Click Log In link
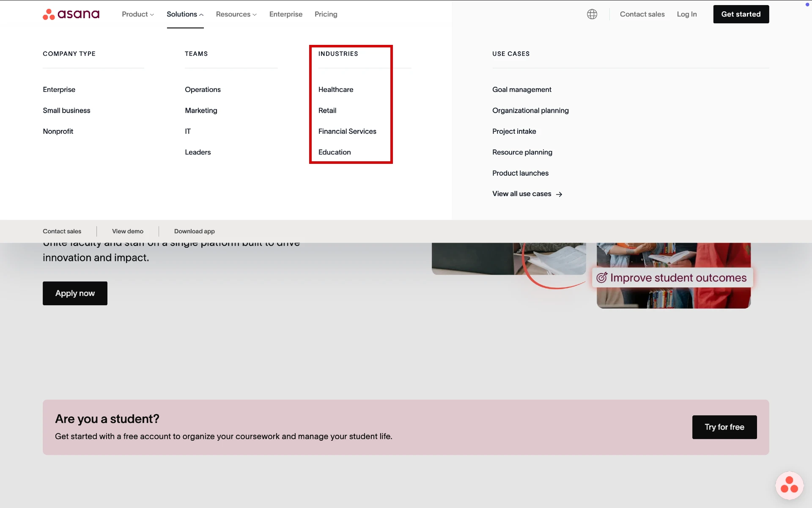The width and height of the screenshot is (812, 508). [686, 14]
